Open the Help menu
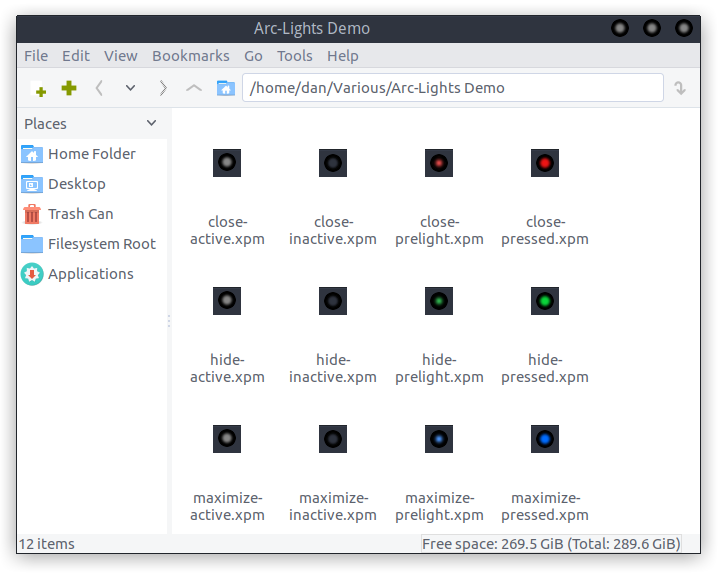This screenshot has width=721, height=573. (x=343, y=56)
